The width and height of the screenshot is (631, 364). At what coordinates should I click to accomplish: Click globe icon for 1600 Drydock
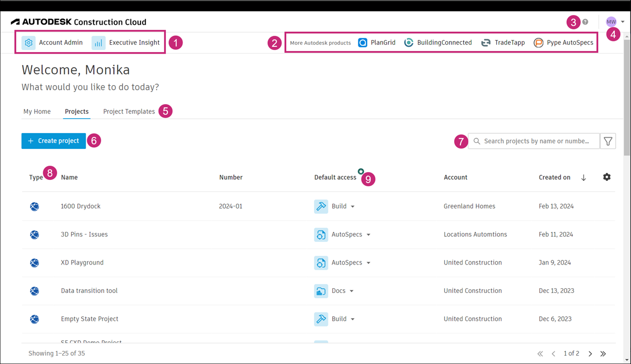point(35,206)
